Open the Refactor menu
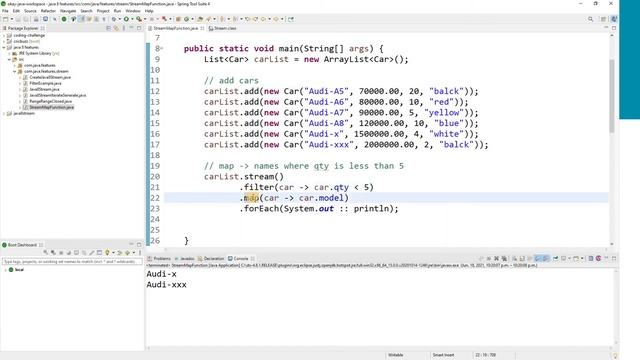 48,11
